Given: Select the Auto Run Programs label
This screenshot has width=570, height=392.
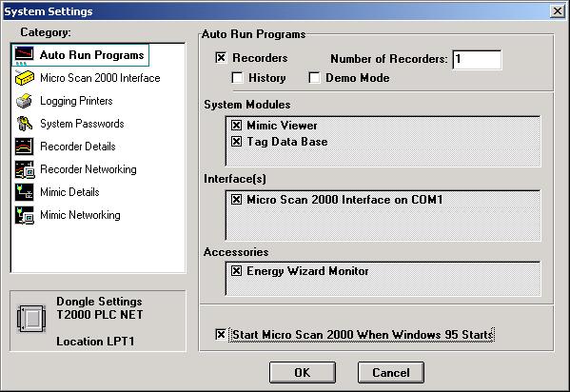Looking at the screenshot, I should point(92,55).
